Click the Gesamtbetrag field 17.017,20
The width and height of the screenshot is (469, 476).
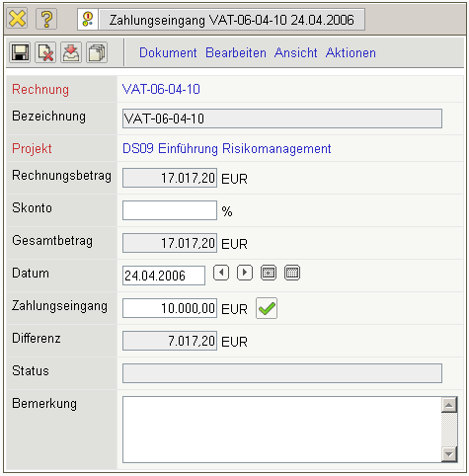coord(170,243)
